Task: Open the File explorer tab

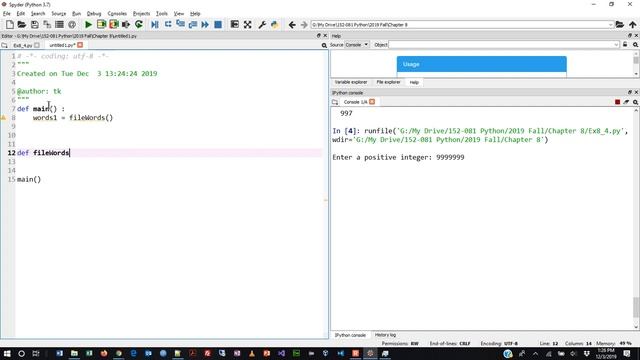Action: (388, 82)
